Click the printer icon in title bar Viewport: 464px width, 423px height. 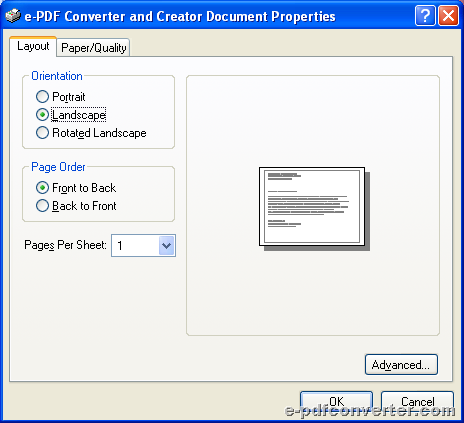click(x=13, y=16)
